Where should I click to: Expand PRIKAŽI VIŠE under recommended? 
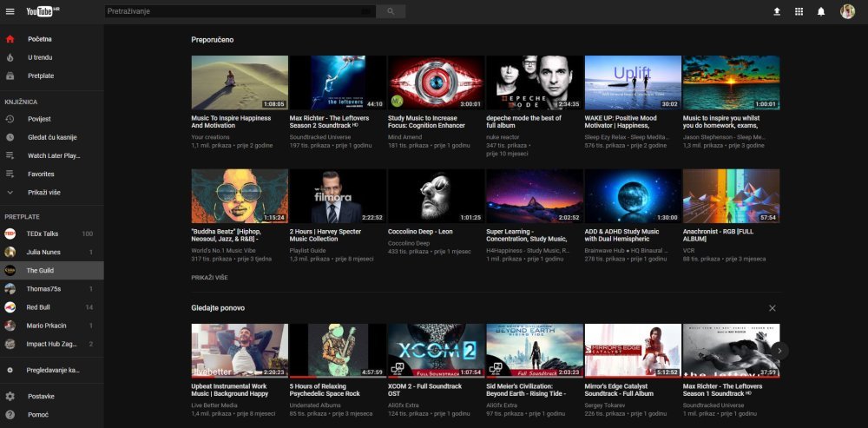(x=210, y=278)
